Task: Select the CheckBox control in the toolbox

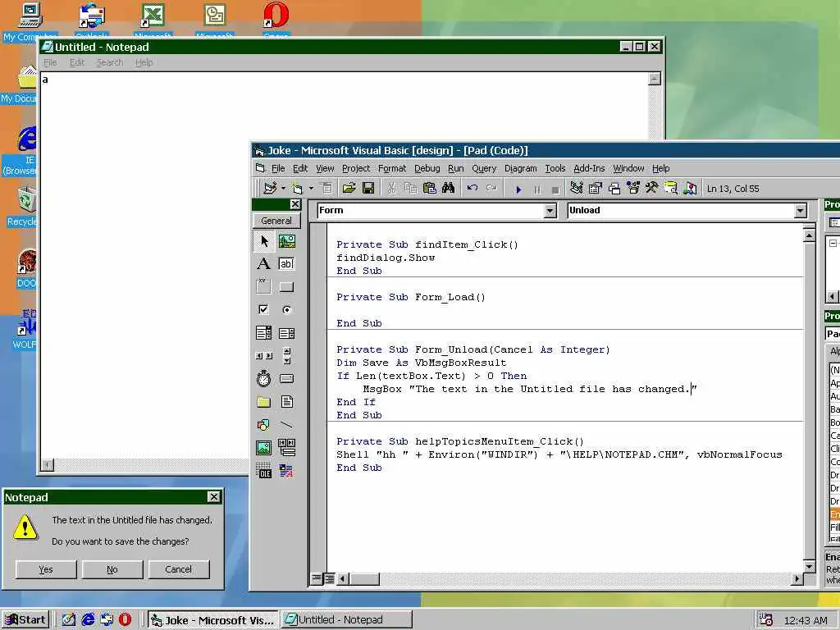Action: (263, 309)
